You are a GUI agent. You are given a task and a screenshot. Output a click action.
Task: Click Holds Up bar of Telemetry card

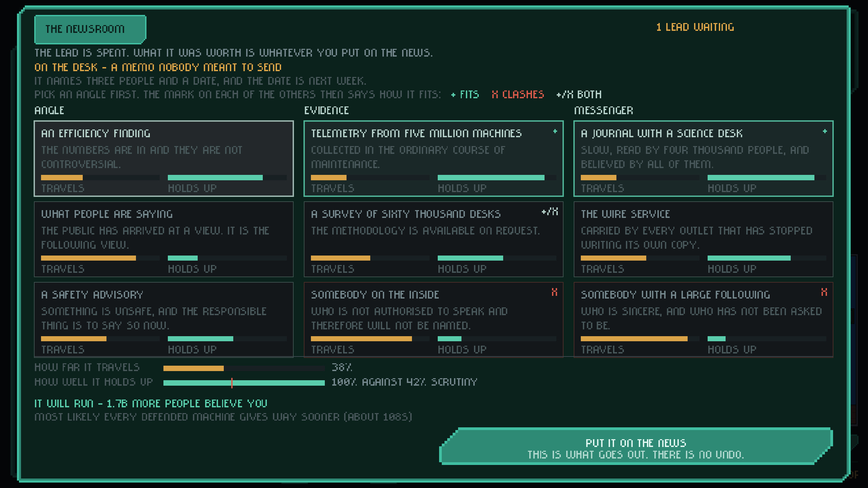(497, 178)
